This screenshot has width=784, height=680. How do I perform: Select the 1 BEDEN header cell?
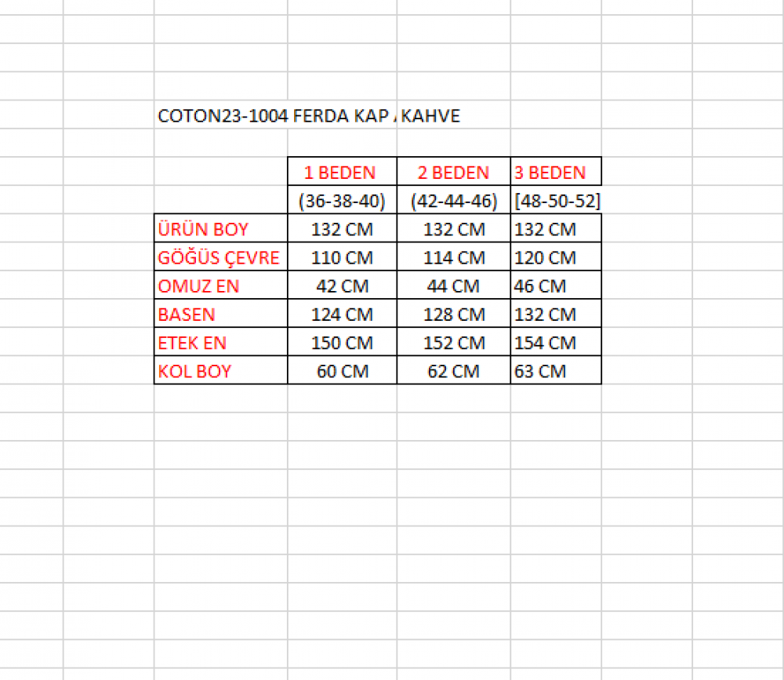[x=342, y=172]
